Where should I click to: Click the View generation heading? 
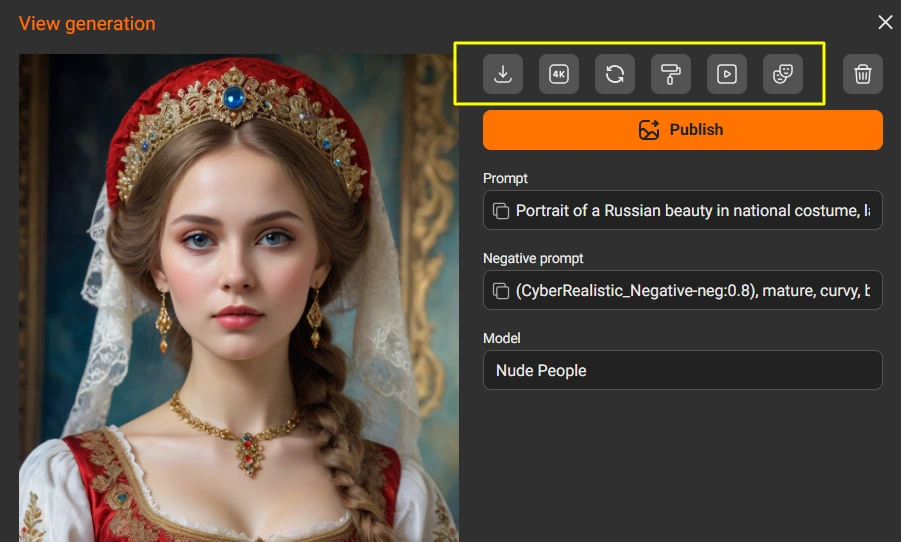87,24
